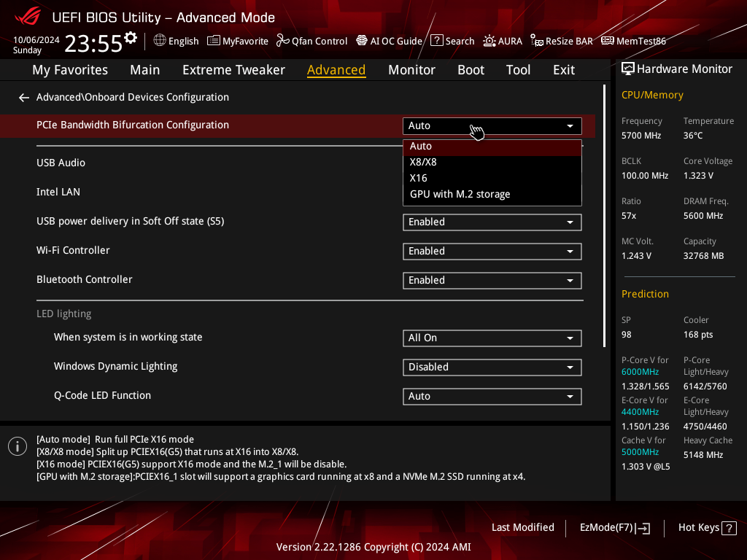The width and height of the screenshot is (747, 560).
Task: Choose Auto in bifurcation list
Action: pyautogui.click(x=492, y=147)
